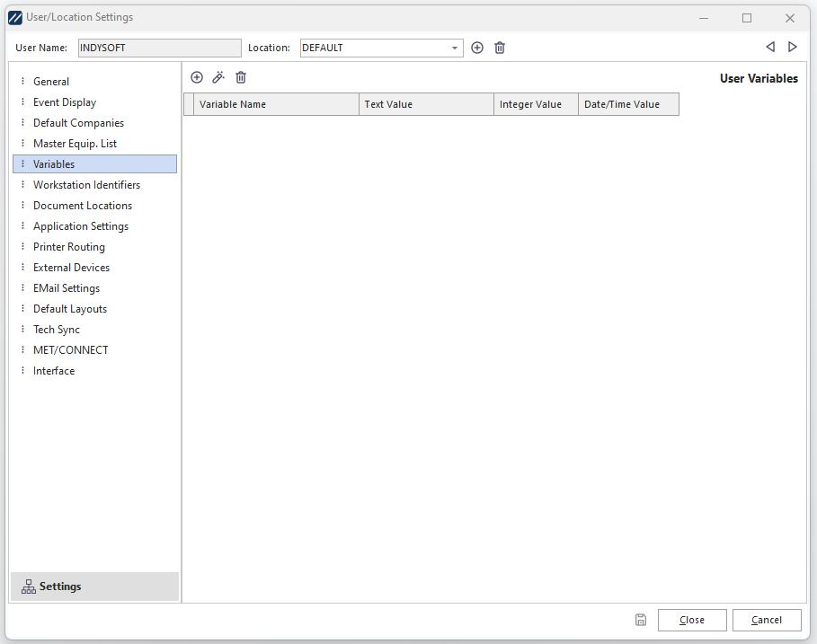Add a new user variable
Screen dimensions: 817x644
(197, 77)
